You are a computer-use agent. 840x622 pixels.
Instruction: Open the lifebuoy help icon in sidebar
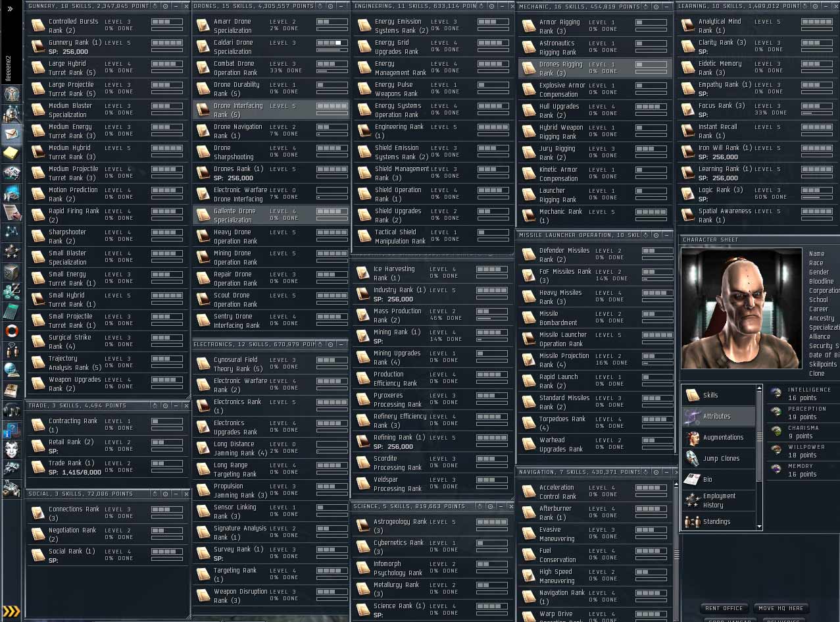pos(12,330)
